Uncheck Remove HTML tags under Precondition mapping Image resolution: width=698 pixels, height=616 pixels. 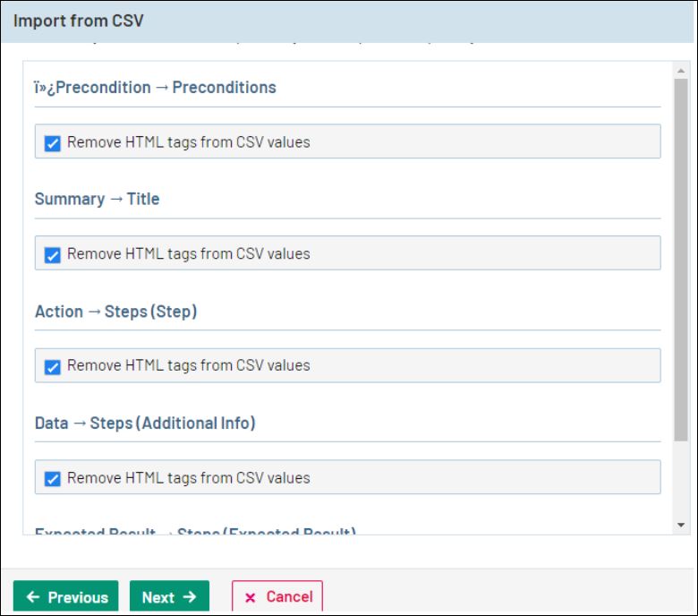[53, 142]
